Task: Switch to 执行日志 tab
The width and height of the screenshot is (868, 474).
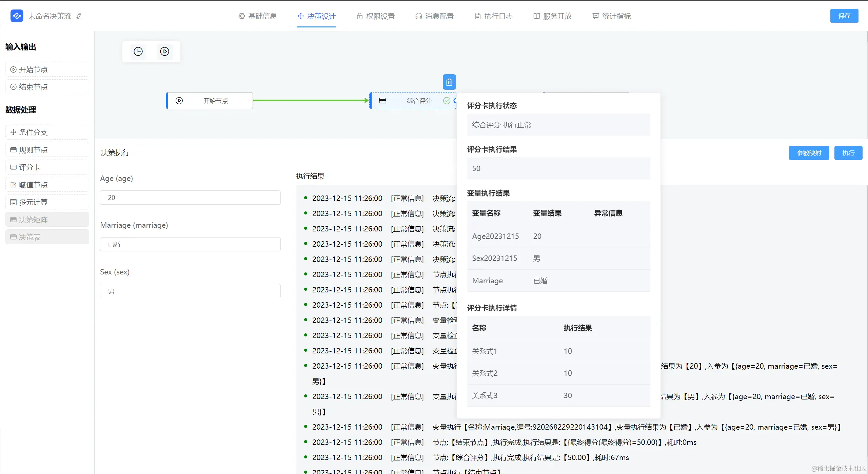Action: point(494,16)
